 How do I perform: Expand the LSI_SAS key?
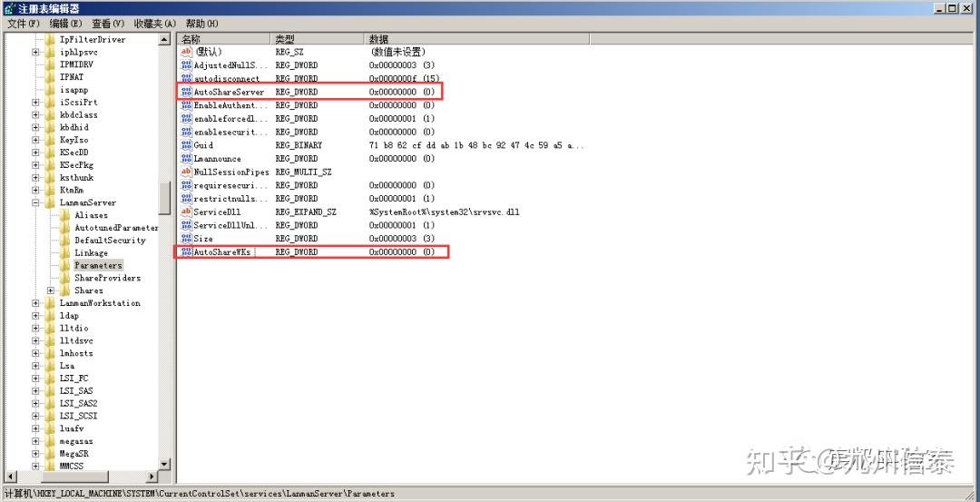click(x=35, y=390)
